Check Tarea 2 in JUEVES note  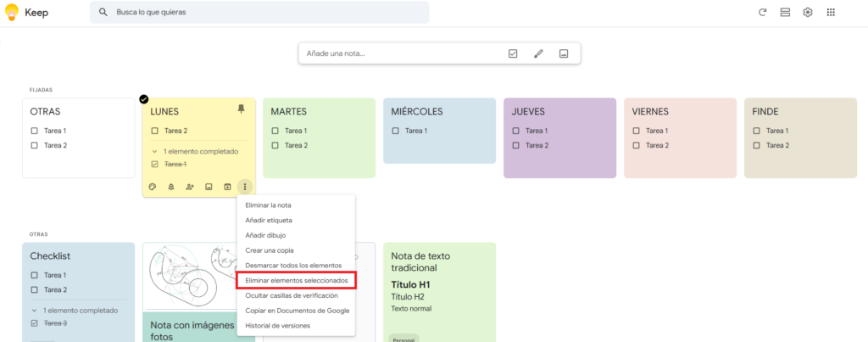point(516,145)
